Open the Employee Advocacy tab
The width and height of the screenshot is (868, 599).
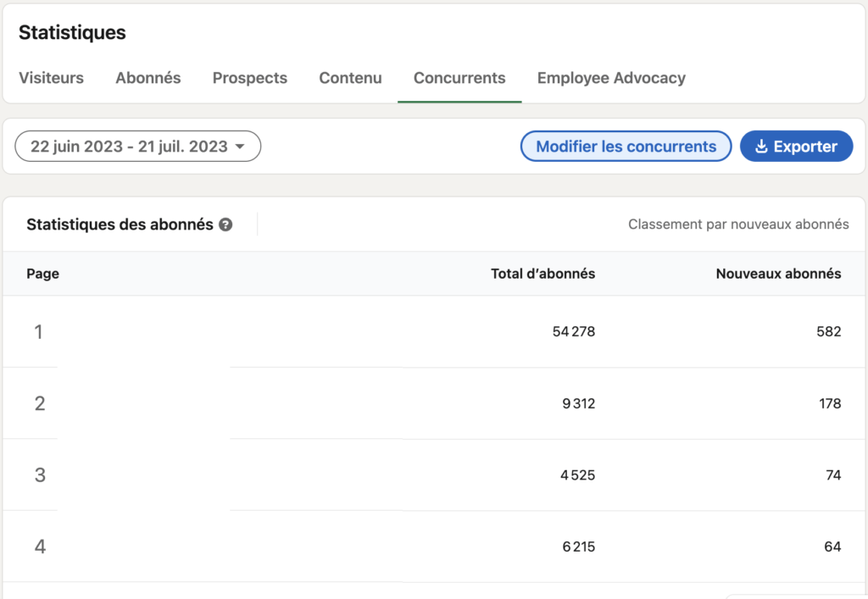pos(611,78)
